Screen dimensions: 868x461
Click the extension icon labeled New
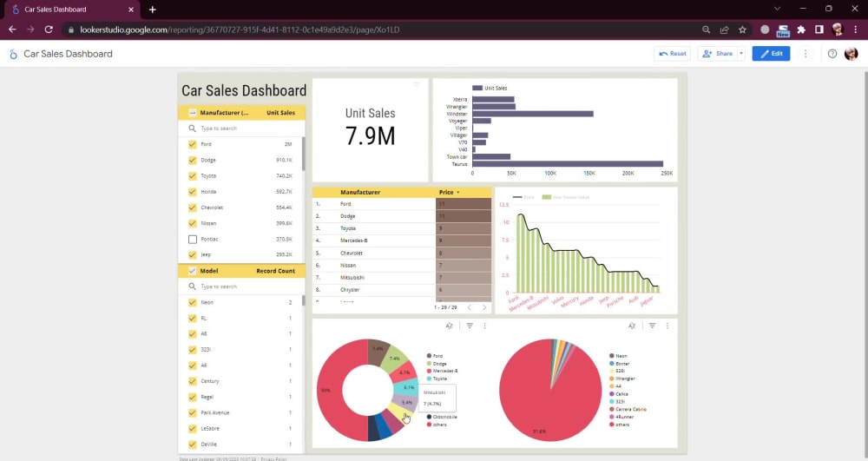point(783,30)
